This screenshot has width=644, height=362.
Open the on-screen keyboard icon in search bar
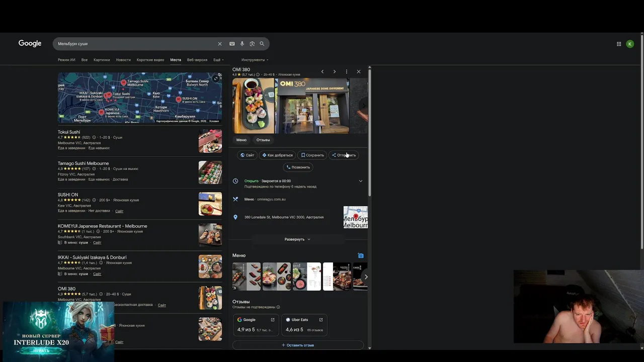click(x=232, y=44)
